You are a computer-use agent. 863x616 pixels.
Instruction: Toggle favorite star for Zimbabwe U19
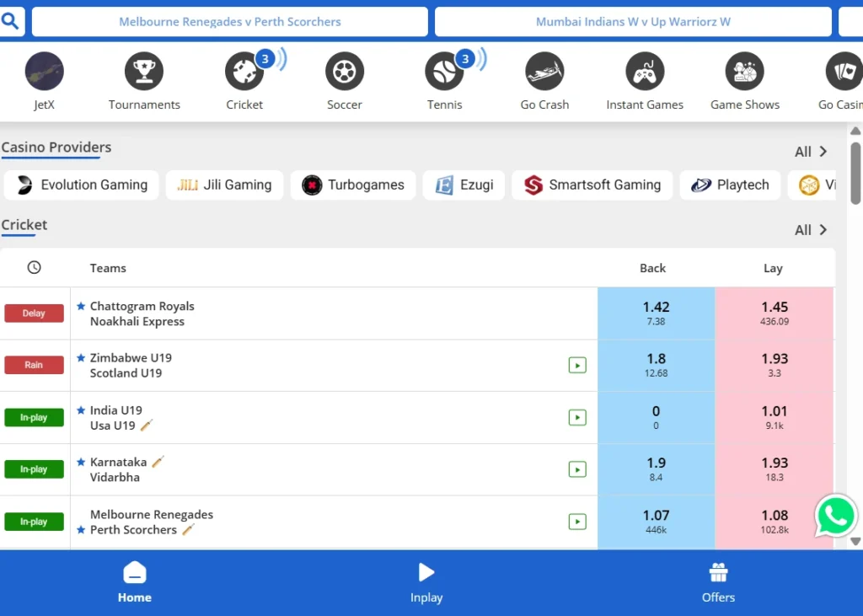81,358
